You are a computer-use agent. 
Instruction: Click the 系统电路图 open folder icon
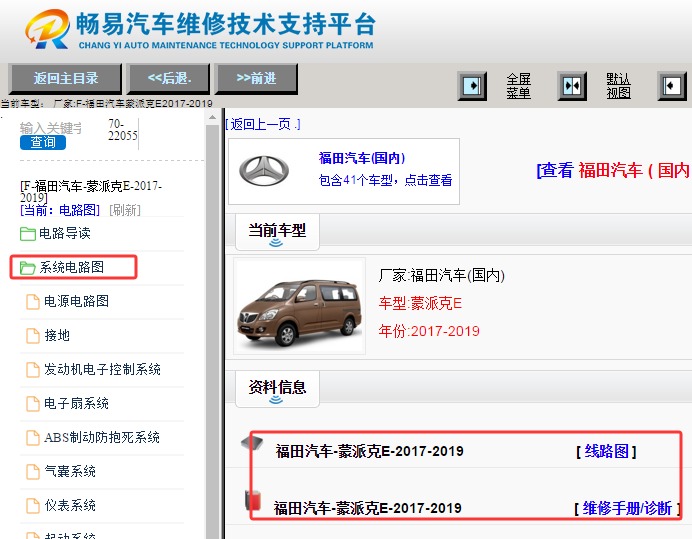[27, 268]
